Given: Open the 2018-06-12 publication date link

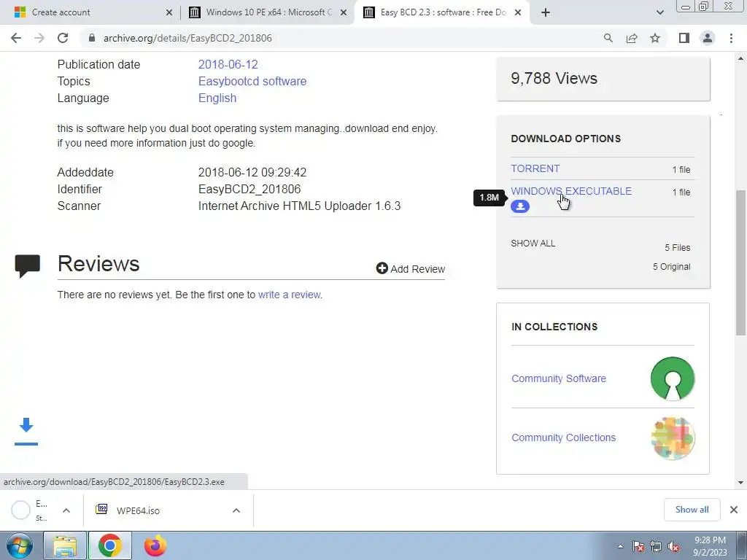Looking at the screenshot, I should 228,64.
